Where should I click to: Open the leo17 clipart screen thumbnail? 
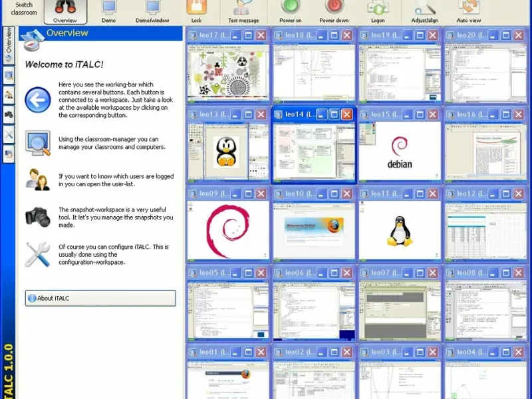pos(228,72)
